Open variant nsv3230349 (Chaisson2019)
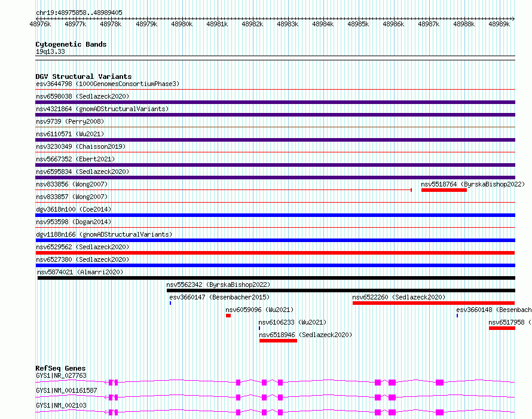 (81, 146)
